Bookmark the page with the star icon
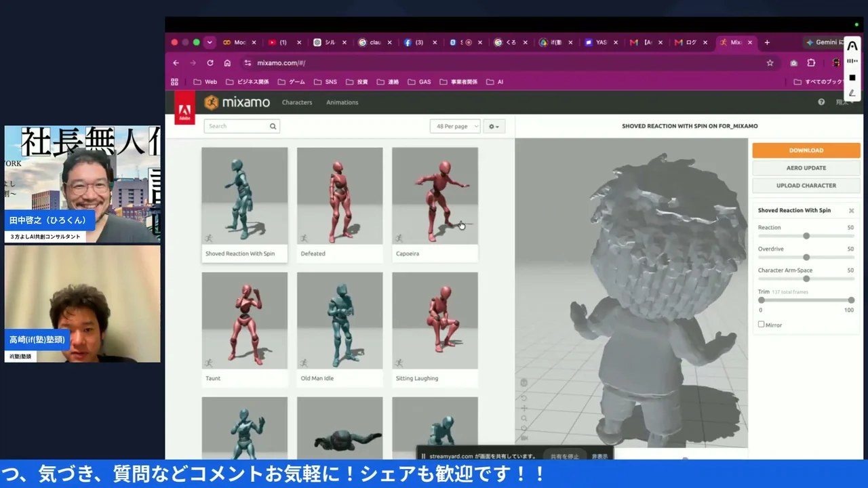This screenshot has height=488, width=868. tap(770, 63)
